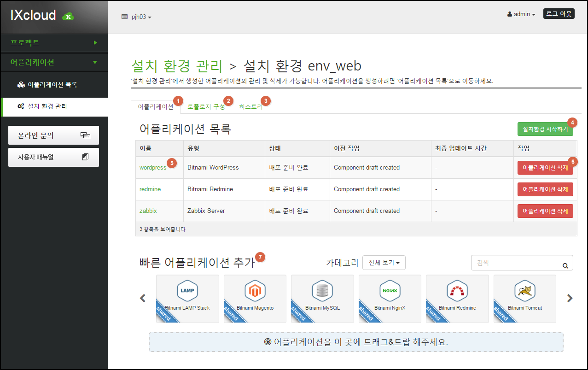Expand the 프로젝트 sidebar section

coord(54,42)
